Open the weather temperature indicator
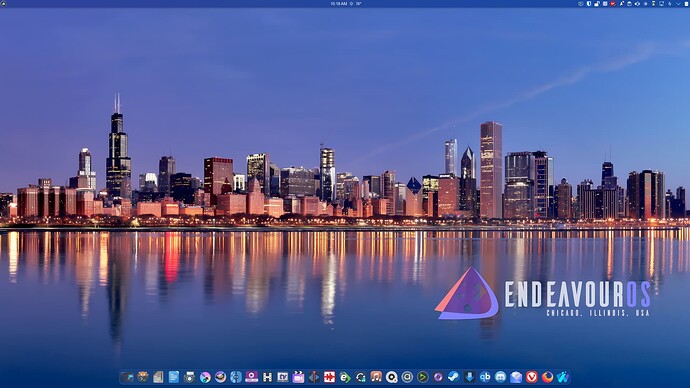This screenshot has width=690, height=388. 356,4
